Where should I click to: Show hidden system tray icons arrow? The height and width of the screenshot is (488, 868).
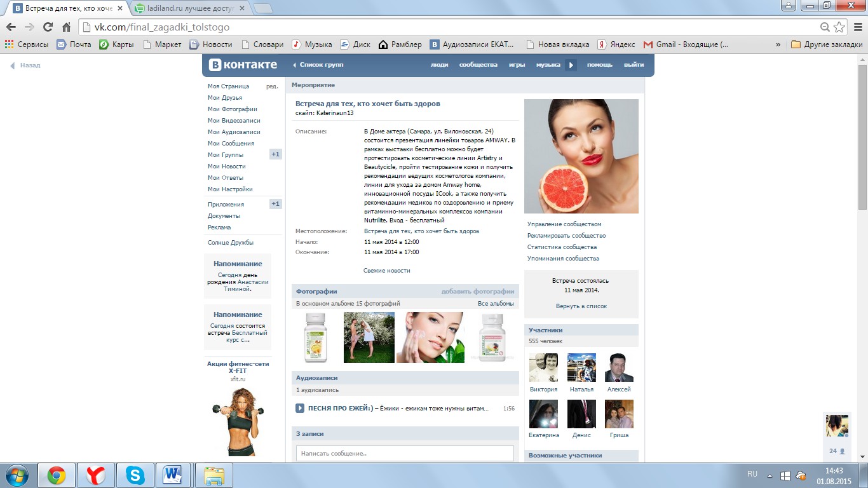click(770, 475)
